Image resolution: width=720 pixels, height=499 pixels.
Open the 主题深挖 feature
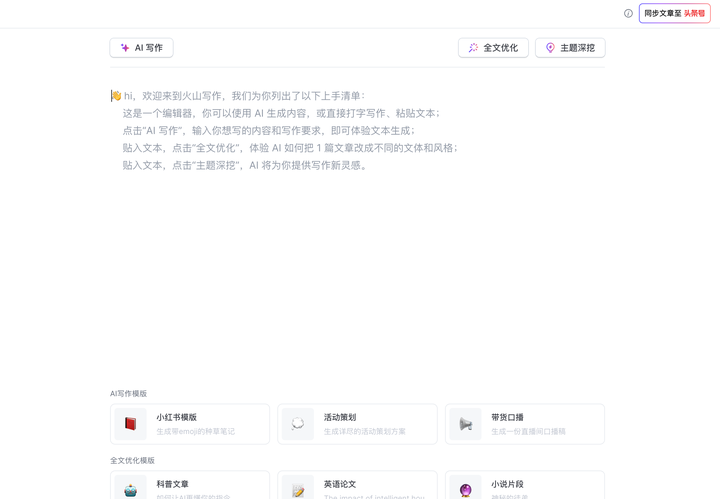click(x=570, y=48)
